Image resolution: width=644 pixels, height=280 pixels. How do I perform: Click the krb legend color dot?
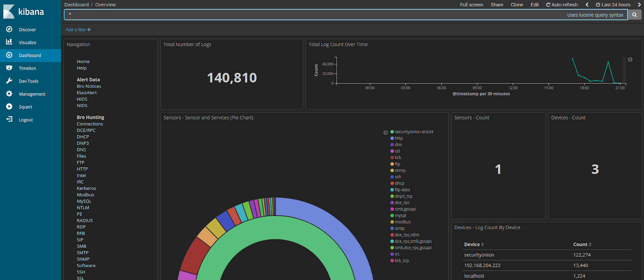[392, 158]
